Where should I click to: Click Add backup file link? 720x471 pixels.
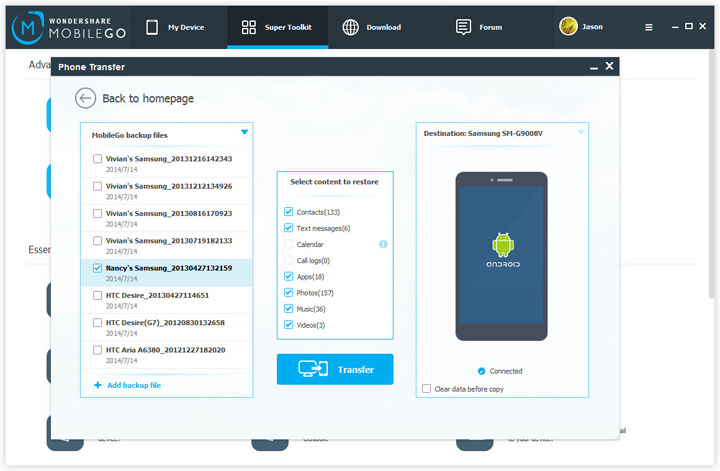click(x=134, y=385)
